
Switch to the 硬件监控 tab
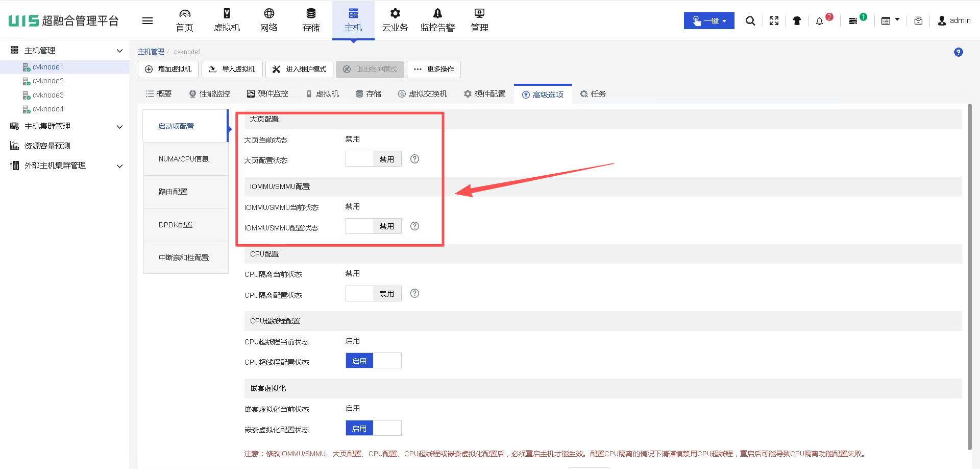pos(267,94)
